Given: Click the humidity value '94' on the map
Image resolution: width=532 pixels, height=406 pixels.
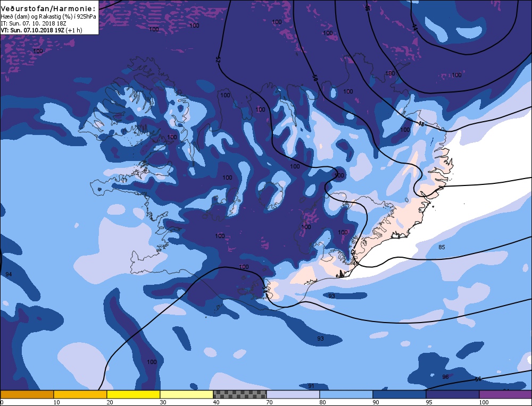Looking at the screenshot, I should (9, 274).
